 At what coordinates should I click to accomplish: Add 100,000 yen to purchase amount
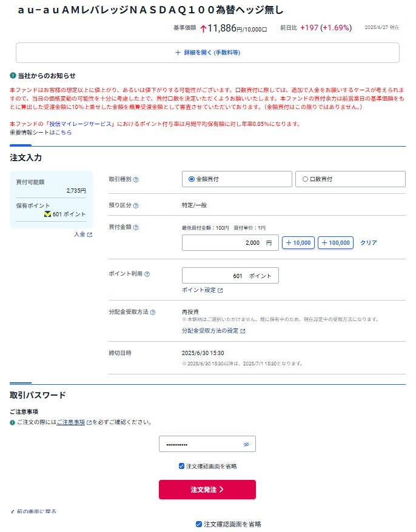[x=335, y=243]
